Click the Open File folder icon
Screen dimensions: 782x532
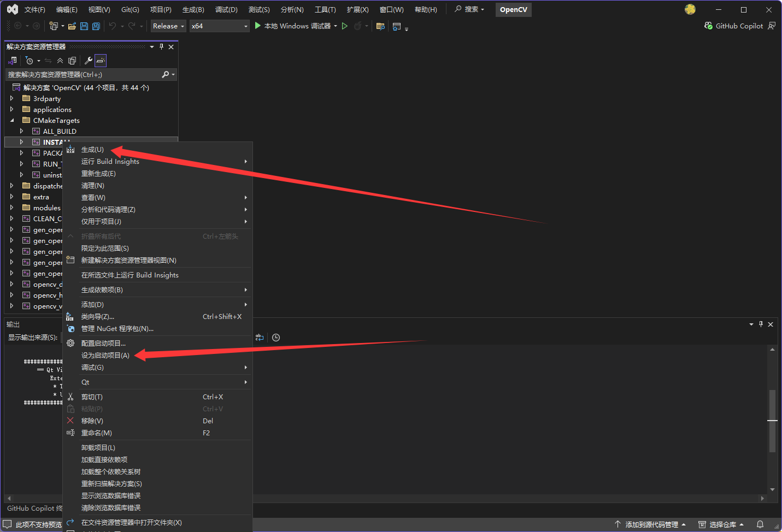tap(72, 26)
